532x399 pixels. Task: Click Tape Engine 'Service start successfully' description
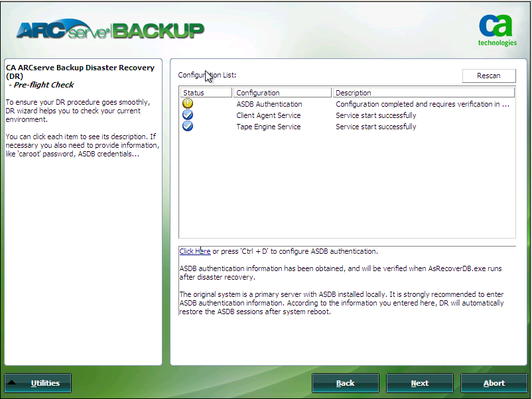(376, 127)
